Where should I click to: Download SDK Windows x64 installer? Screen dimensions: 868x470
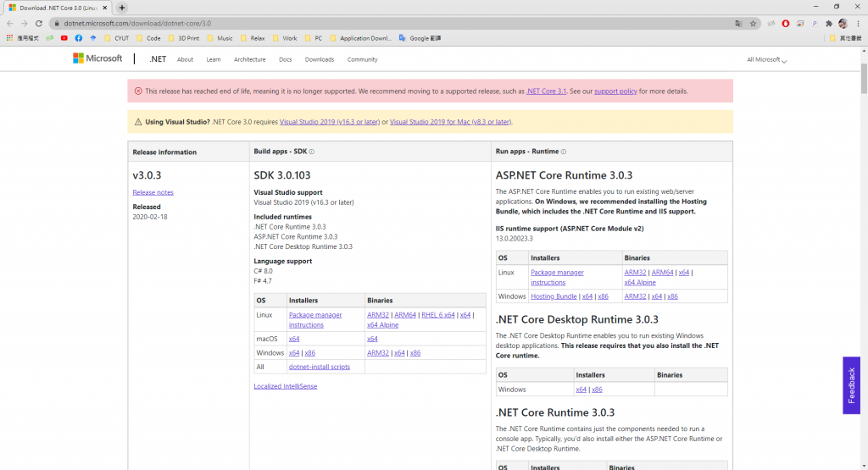[294, 353]
